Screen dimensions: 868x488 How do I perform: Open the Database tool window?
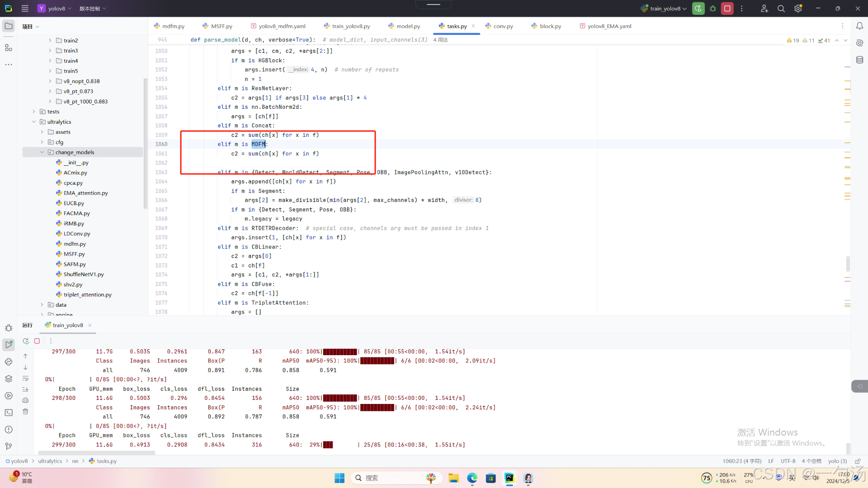point(859,60)
